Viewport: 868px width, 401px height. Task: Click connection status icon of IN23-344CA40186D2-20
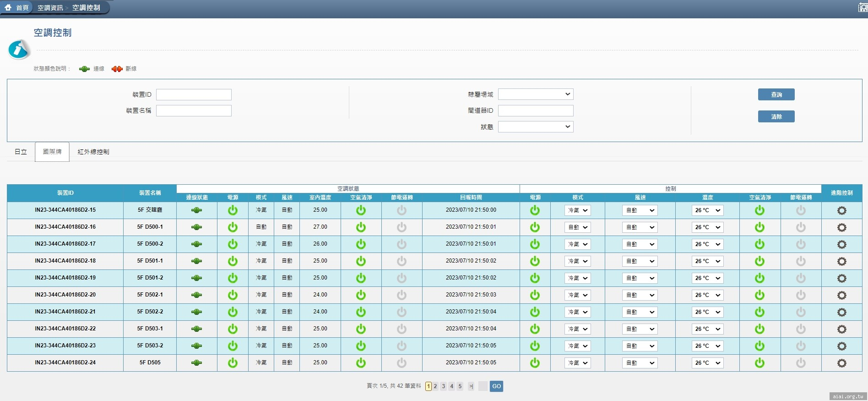(196, 295)
